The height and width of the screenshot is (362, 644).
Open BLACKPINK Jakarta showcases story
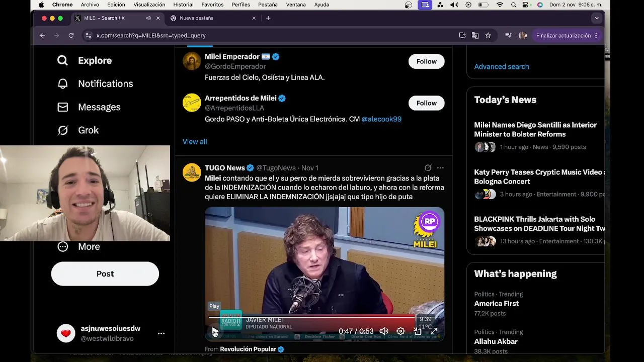pyautogui.click(x=539, y=224)
